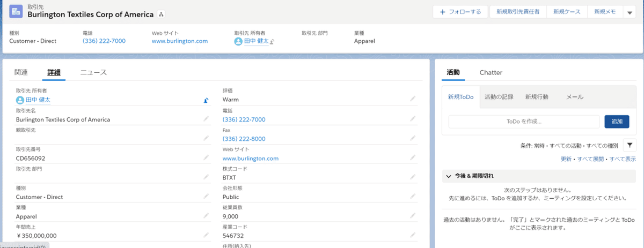The width and height of the screenshot is (644, 248).
Task: Edit 年間売上 pencil icon
Action: 206,235
